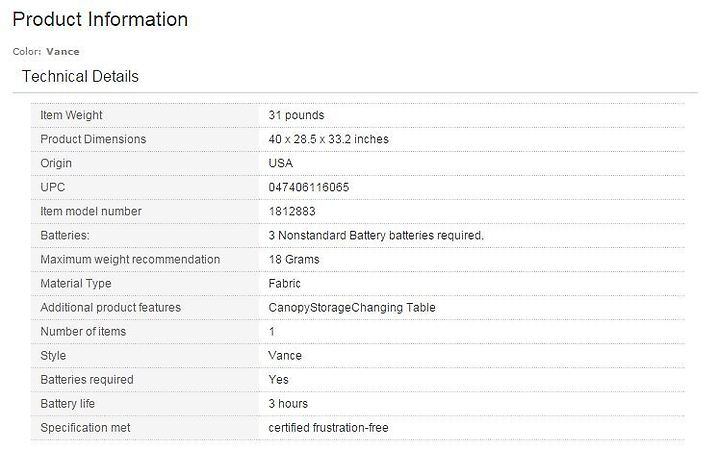The height and width of the screenshot is (450, 720).
Task: Click the Material Type Fabric value
Action: (285, 283)
